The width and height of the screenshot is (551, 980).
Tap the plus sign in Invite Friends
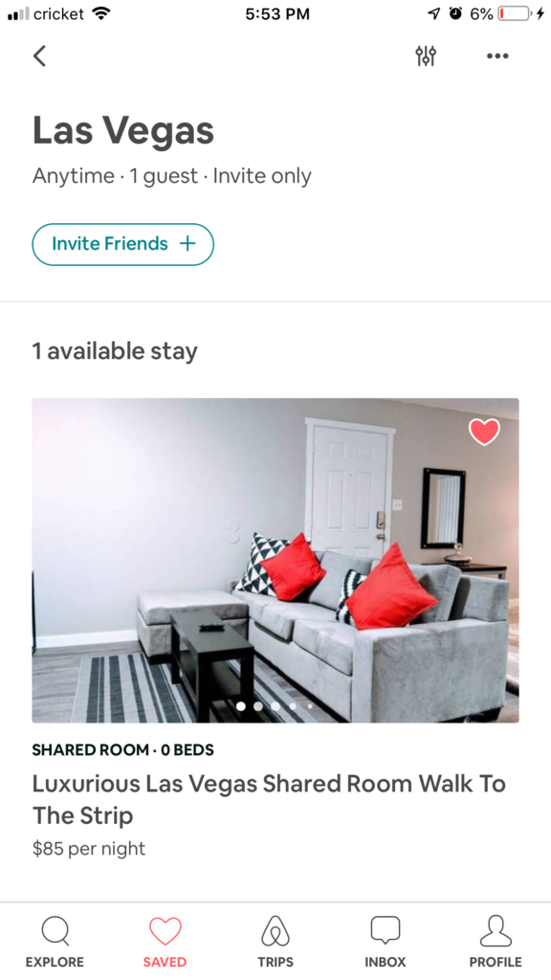[187, 244]
